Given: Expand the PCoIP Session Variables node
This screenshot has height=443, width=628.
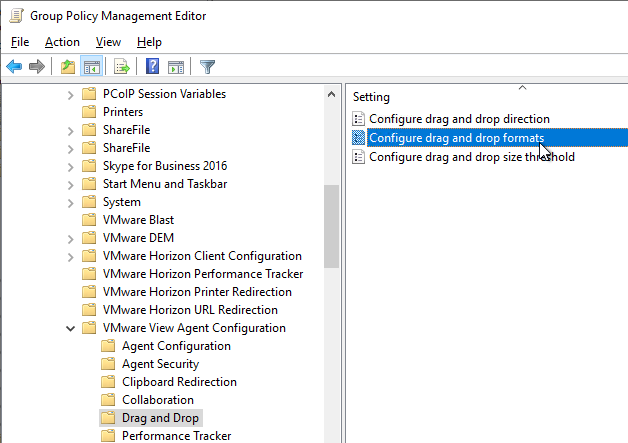Looking at the screenshot, I should pos(70,95).
